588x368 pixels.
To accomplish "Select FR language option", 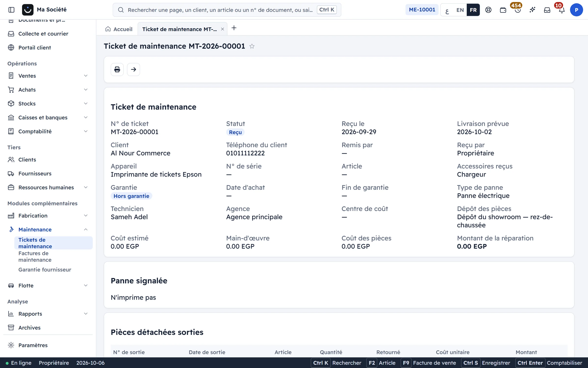I will tap(473, 10).
